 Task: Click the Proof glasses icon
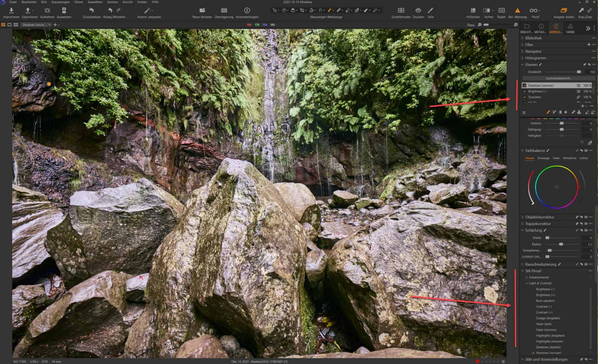tap(533, 10)
